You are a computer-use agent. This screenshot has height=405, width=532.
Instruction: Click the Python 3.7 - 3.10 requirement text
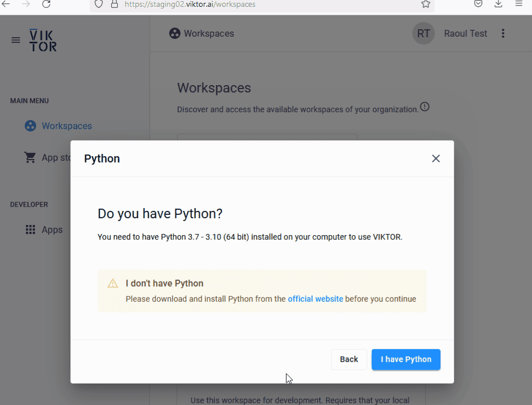pyautogui.click(x=250, y=237)
